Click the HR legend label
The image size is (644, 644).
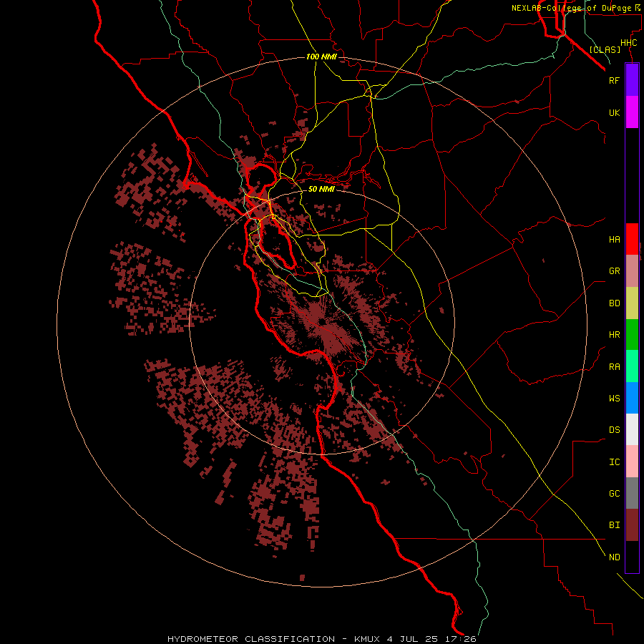coord(614,335)
